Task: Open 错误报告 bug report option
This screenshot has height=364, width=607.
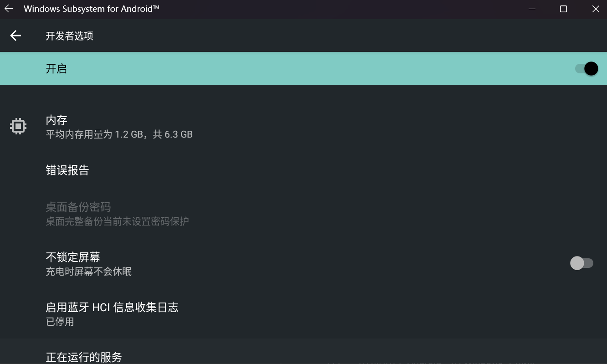Action: [x=303, y=170]
